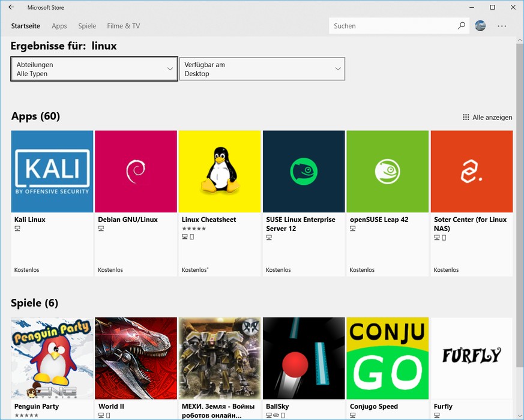Click the scrollbar up arrow

click(520, 40)
